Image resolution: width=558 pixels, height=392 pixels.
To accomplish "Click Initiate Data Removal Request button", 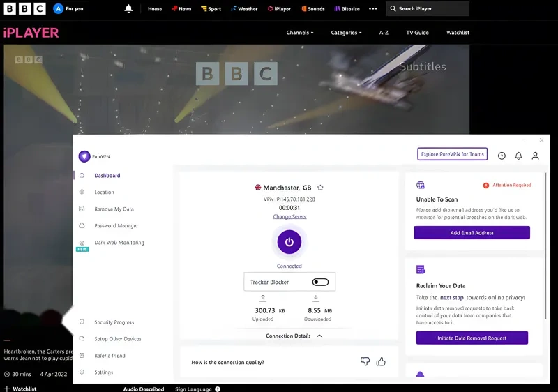I will (472, 338).
